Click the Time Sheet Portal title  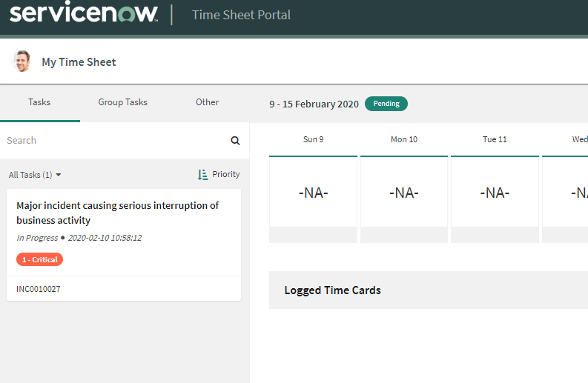241,15
